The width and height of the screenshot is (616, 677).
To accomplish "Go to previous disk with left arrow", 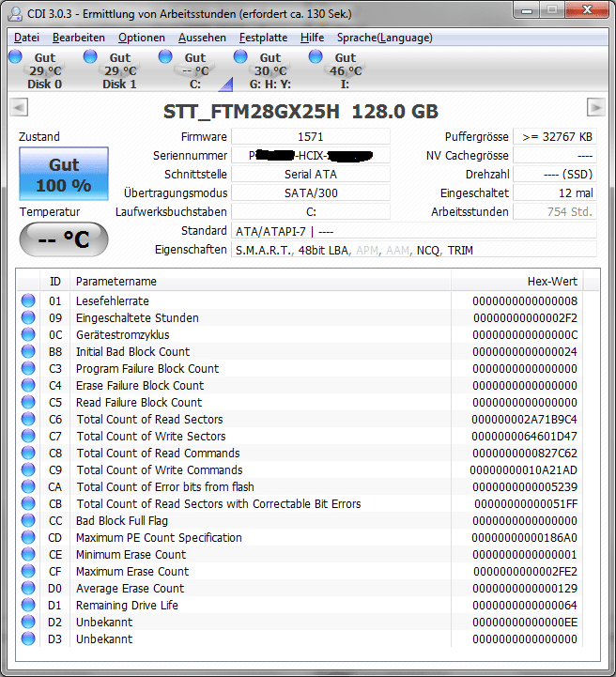I will coord(19,107).
